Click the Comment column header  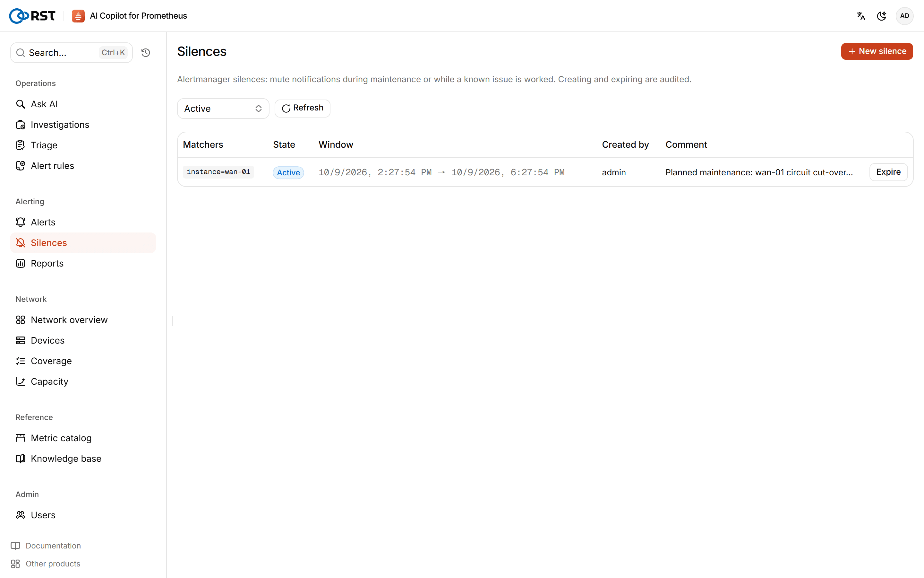[x=686, y=144]
